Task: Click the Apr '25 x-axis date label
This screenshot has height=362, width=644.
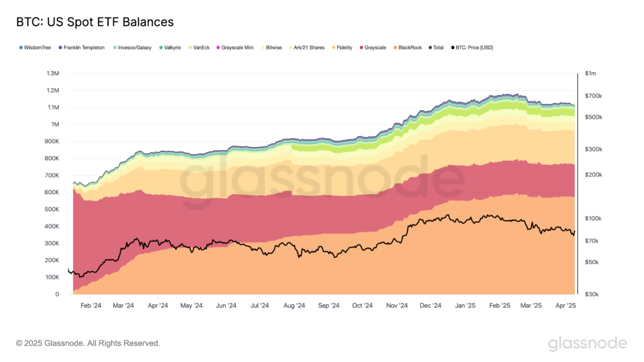Action: 565,305
